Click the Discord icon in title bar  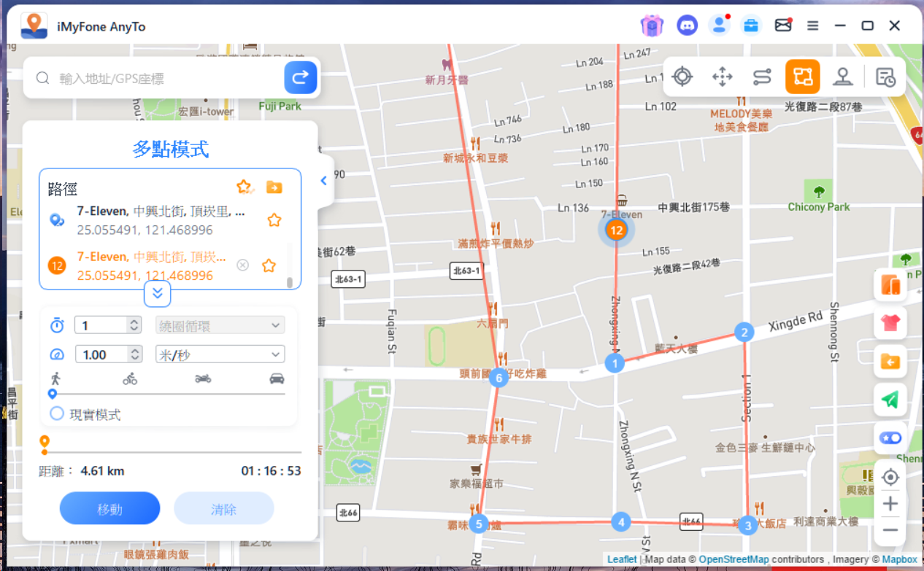(x=686, y=26)
